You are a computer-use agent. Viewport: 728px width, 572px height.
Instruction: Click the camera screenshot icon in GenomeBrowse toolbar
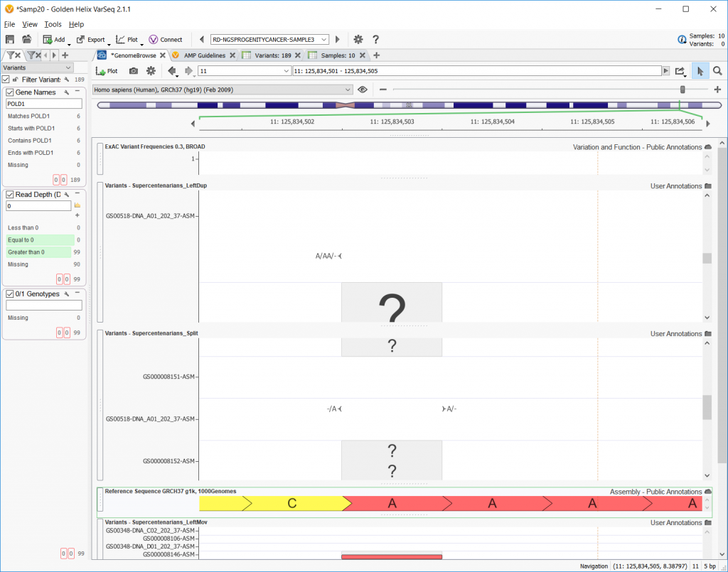click(x=134, y=70)
